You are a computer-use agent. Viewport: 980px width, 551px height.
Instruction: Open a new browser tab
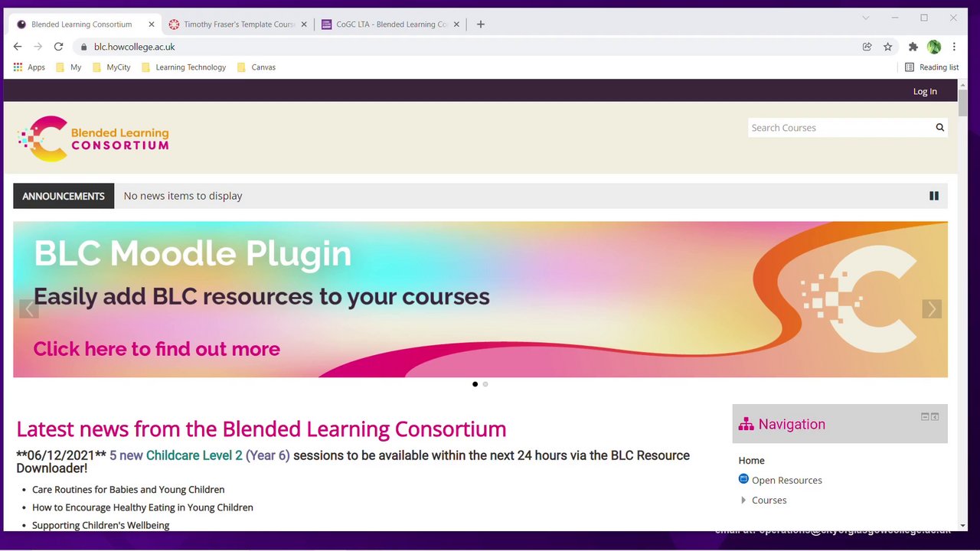(481, 24)
